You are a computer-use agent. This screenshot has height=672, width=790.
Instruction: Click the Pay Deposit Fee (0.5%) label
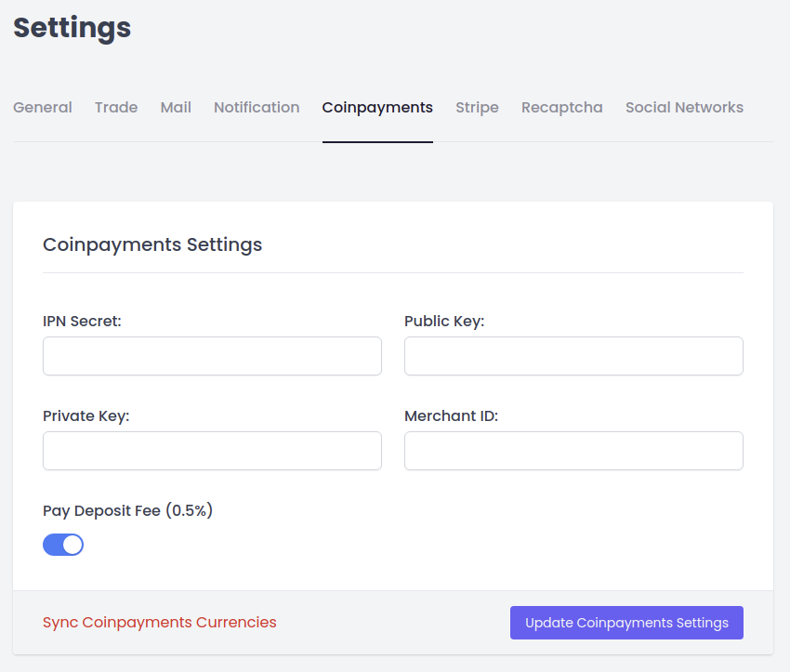click(x=128, y=510)
